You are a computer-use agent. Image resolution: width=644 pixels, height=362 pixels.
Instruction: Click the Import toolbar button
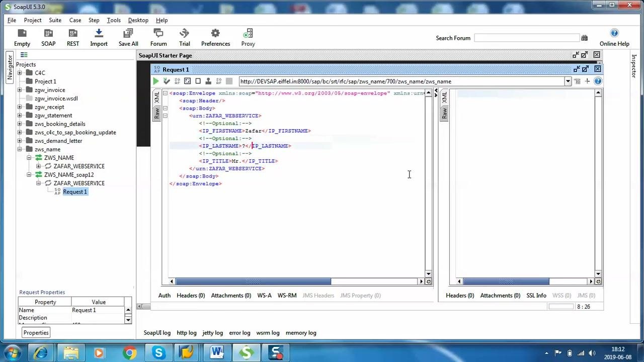click(99, 38)
